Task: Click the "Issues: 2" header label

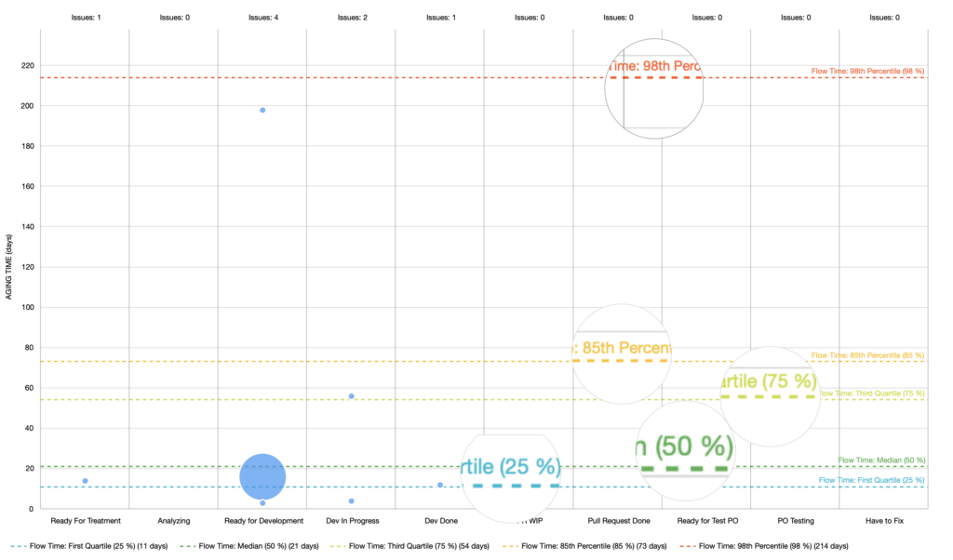Action: pos(352,17)
